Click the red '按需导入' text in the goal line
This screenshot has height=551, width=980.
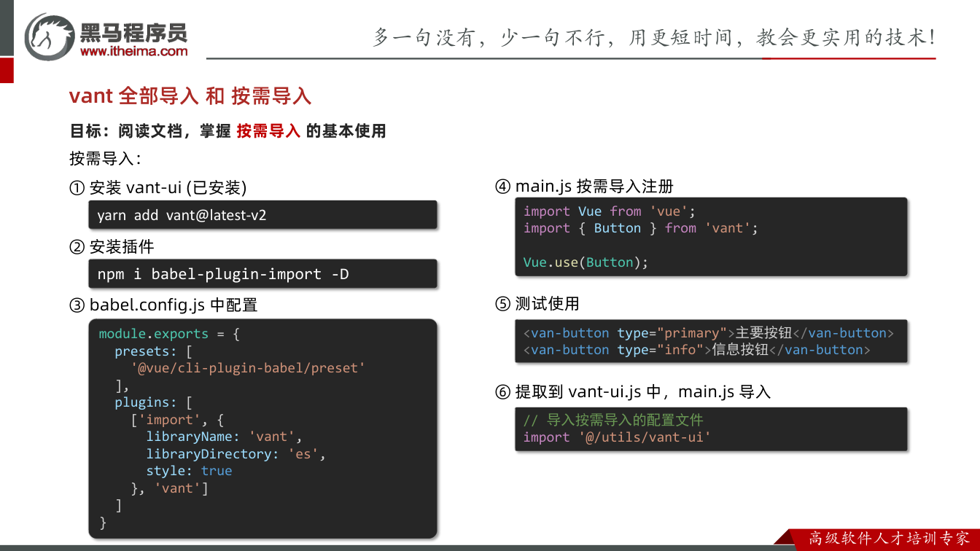(x=268, y=131)
